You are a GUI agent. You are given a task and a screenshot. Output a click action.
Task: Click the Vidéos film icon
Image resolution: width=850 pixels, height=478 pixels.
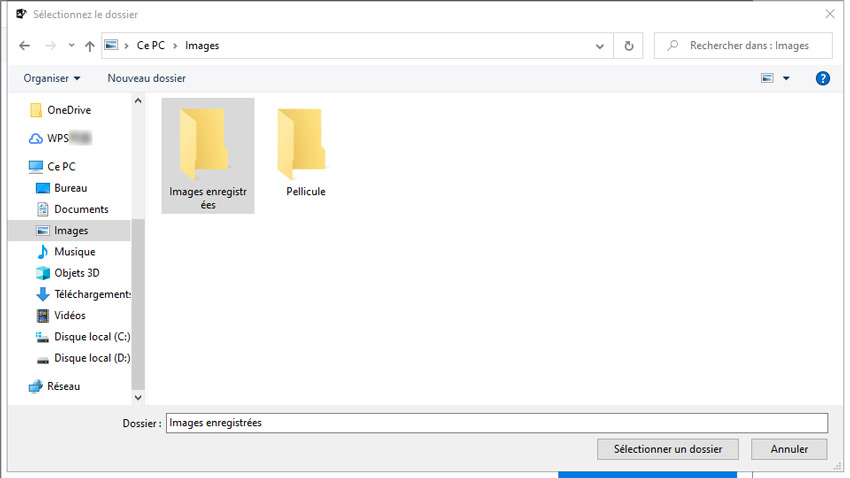[x=43, y=315]
